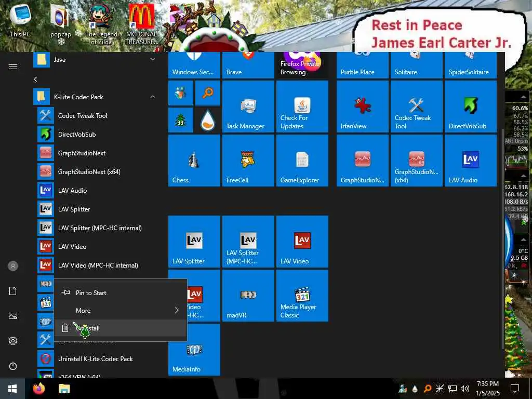Viewport: 532px width, 399px height.
Task: Open Firefox Private Browsing tile
Action: (302, 65)
